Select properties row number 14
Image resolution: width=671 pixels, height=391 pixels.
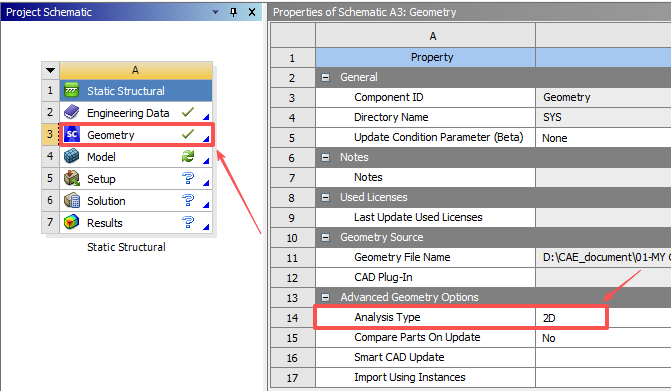pos(293,318)
